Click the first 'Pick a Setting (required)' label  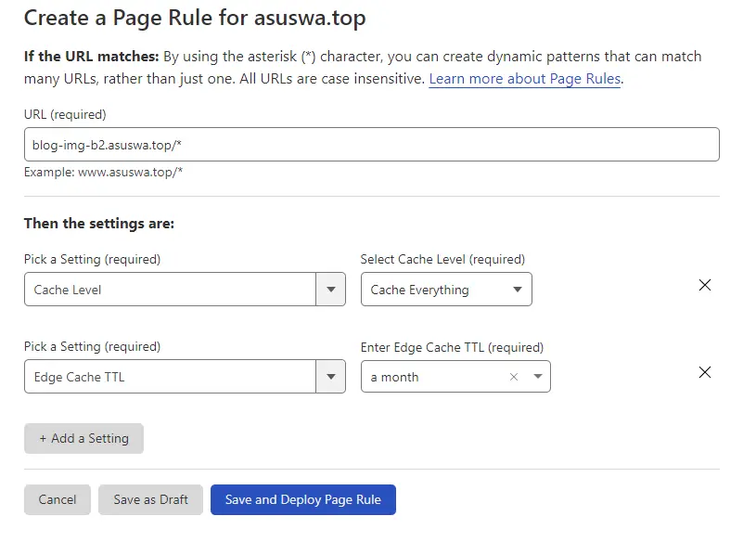click(92, 259)
